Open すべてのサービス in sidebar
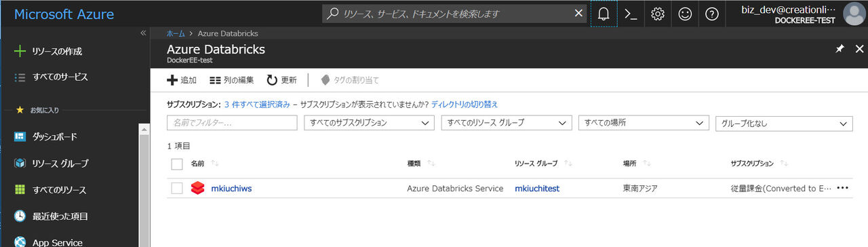 pos(60,77)
